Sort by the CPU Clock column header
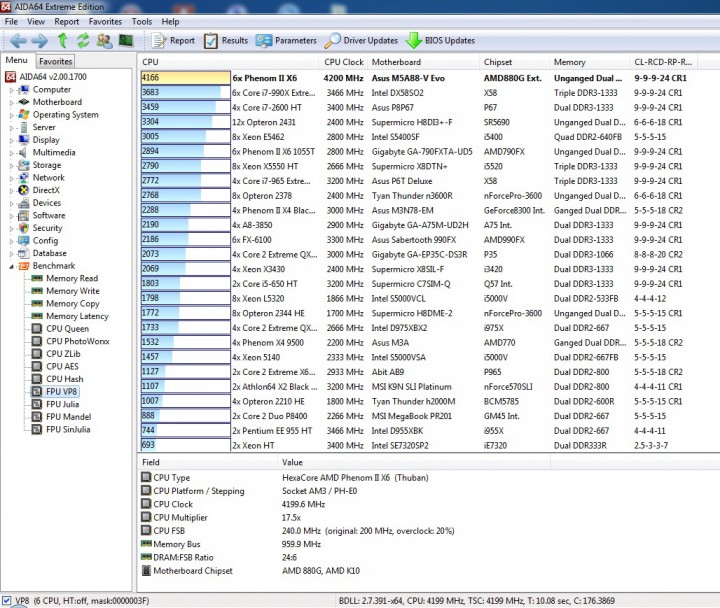The image size is (720, 608). pyautogui.click(x=343, y=62)
